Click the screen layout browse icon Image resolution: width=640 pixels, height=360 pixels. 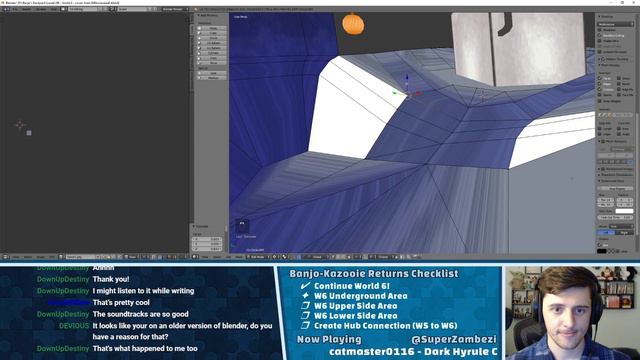tap(64, 9)
